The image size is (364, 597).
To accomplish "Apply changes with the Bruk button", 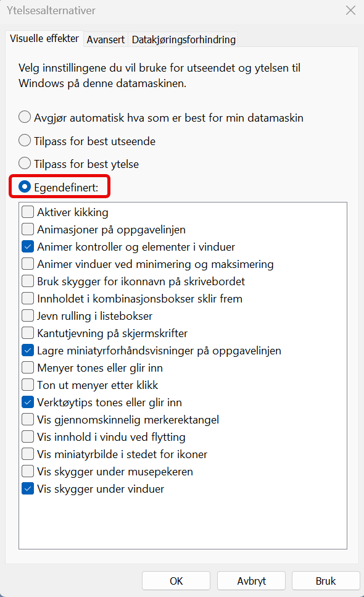I will (x=326, y=580).
